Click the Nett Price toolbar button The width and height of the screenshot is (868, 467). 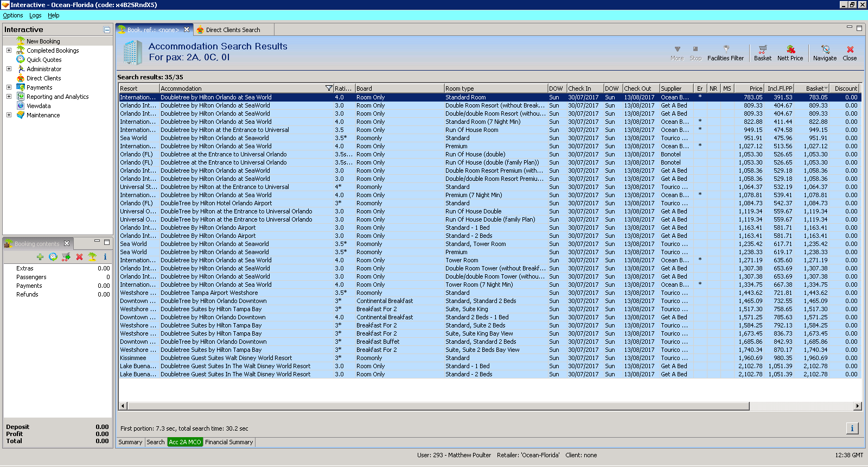[790, 53]
